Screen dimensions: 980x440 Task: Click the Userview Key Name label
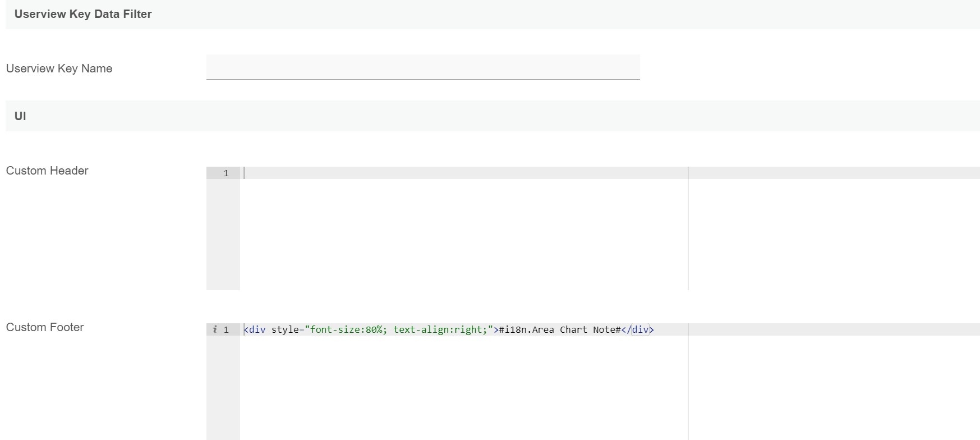[x=59, y=68]
